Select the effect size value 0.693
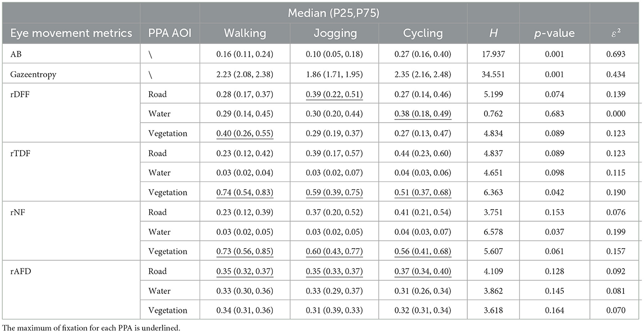 615,54
